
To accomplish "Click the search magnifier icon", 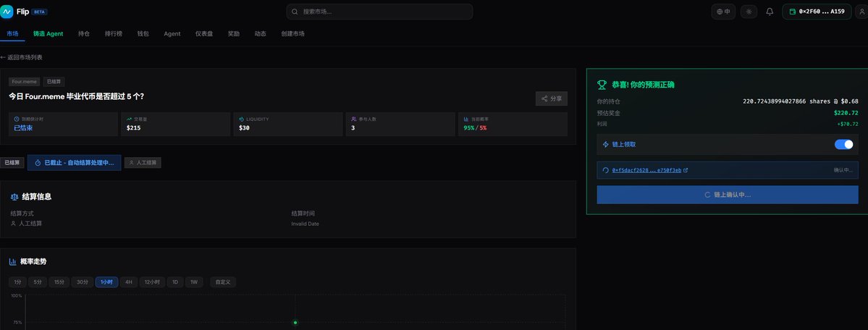I will pos(295,12).
